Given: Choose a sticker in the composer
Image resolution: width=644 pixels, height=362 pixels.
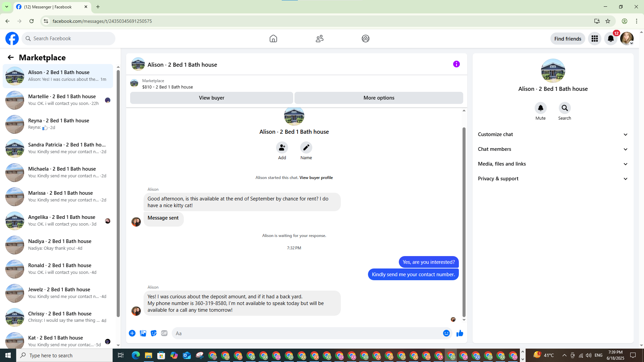Looking at the screenshot, I should point(154,333).
